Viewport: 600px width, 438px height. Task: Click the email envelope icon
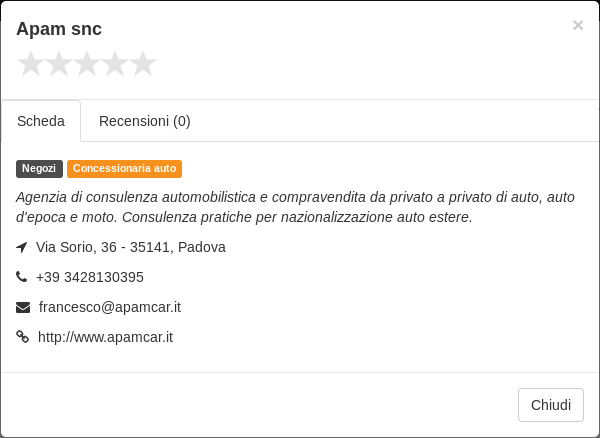tap(23, 307)
